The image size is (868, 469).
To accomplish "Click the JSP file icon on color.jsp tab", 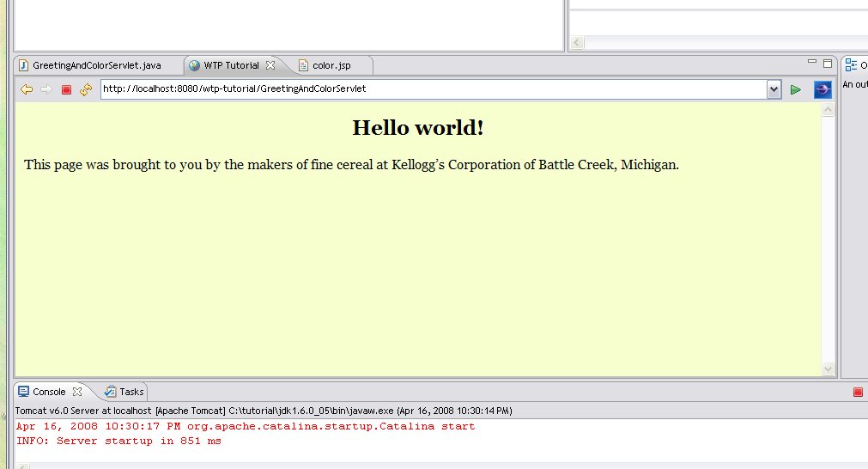I will [x=303, y=65].
